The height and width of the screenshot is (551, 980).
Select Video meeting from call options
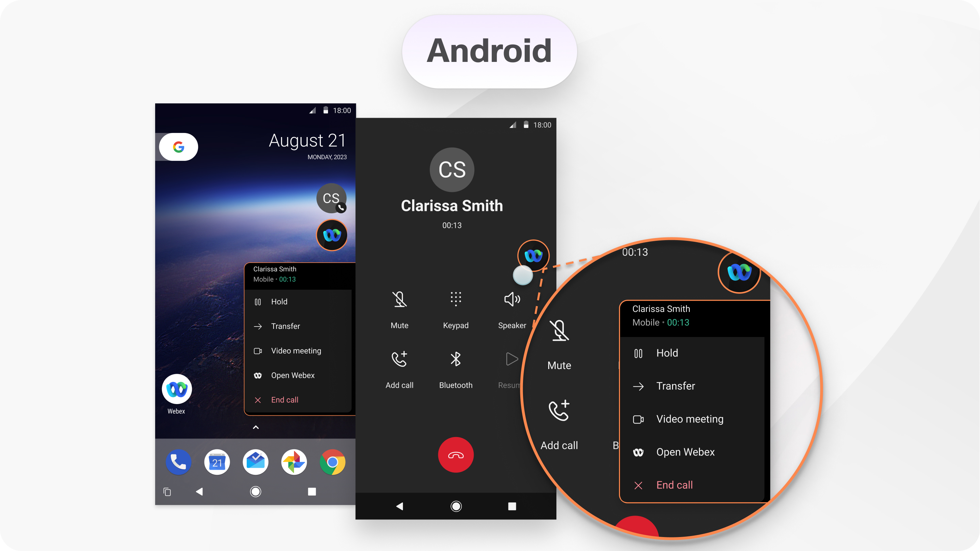tap(294, 351)
